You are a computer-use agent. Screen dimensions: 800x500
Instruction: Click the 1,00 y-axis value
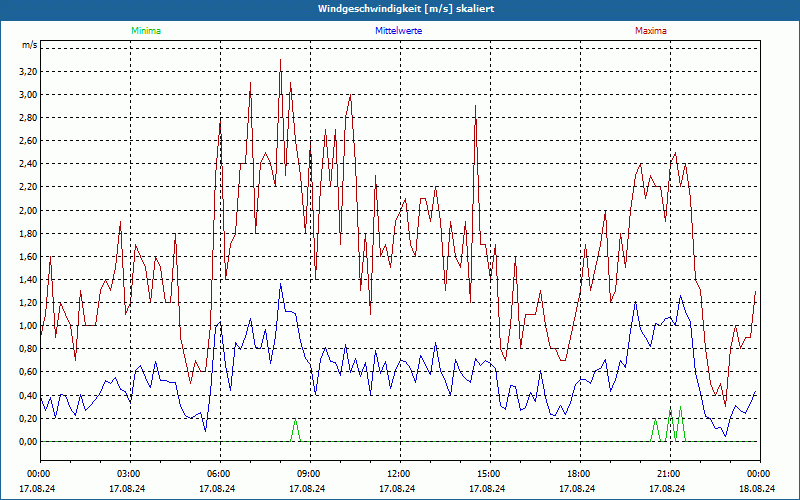28,326
